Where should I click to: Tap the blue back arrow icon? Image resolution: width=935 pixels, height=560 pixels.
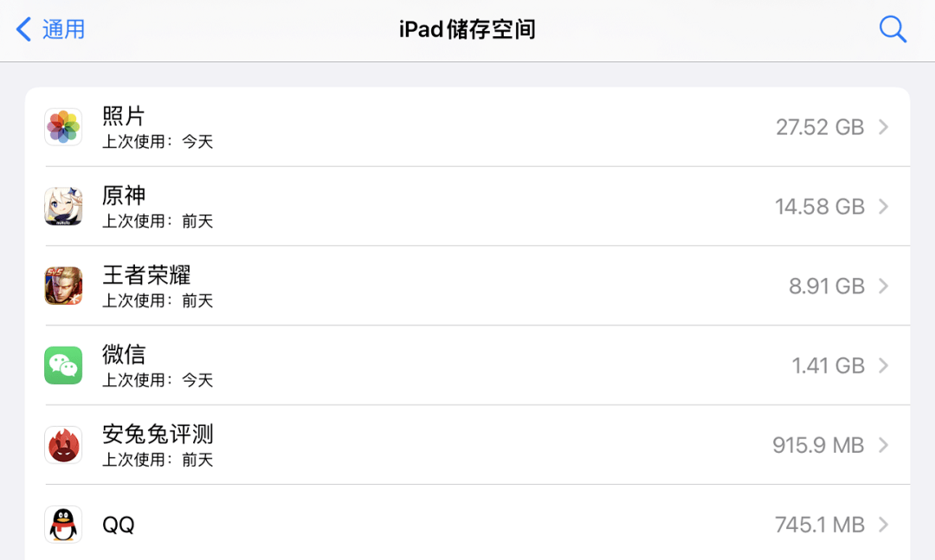[23, 29]
